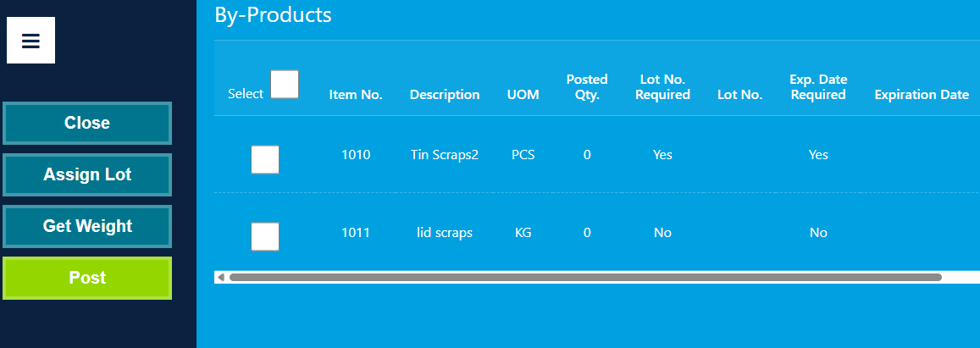Click the Expiration Date cell for item 1010
The width and height of the screenshot is (980, 348).
922,155
